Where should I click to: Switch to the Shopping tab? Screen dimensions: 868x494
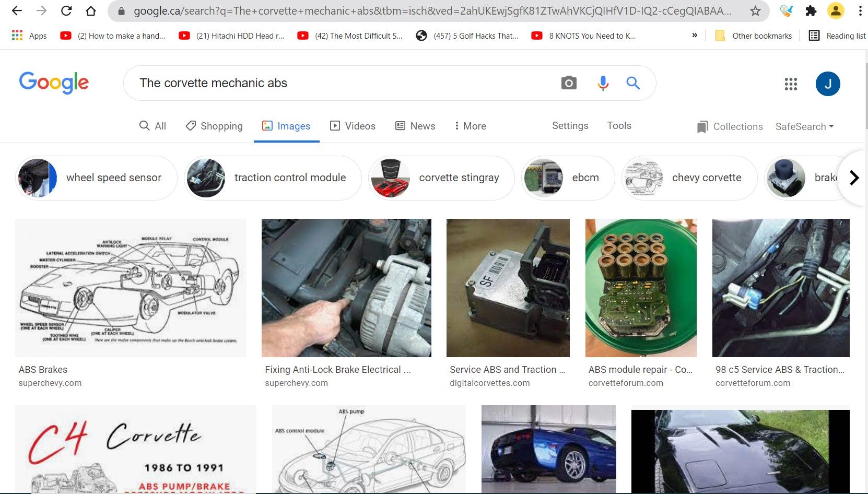point(214,126)
